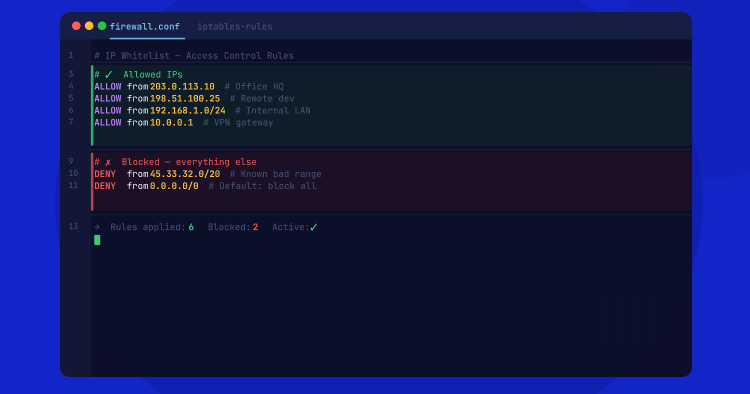This screenshot has width=750, height=394.
Task: Click line number 10 in the gutter
Action: [73, 174]
